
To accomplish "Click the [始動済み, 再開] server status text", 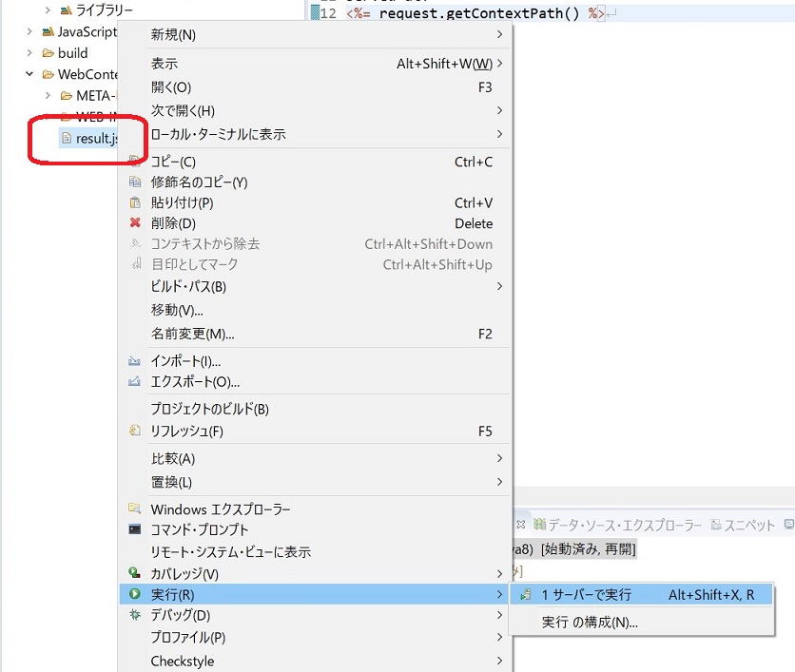I will pyautogui.click(x=588, y=549).
